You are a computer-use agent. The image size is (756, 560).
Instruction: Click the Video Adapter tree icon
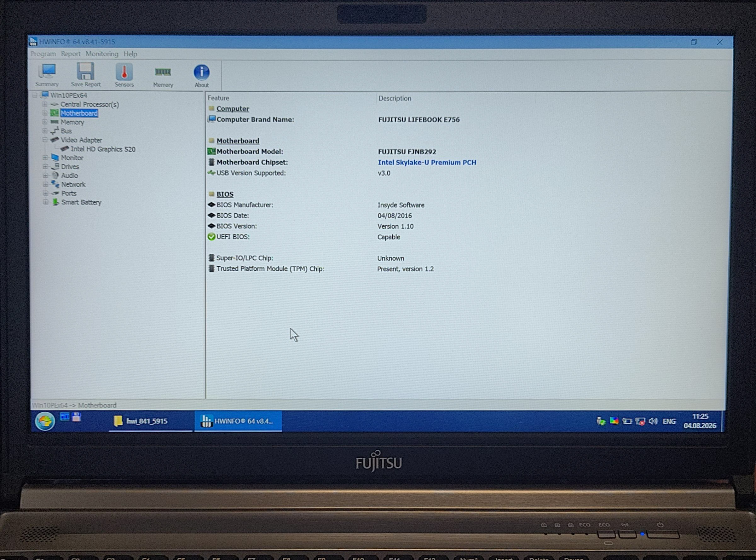click(x=55, y=140)
